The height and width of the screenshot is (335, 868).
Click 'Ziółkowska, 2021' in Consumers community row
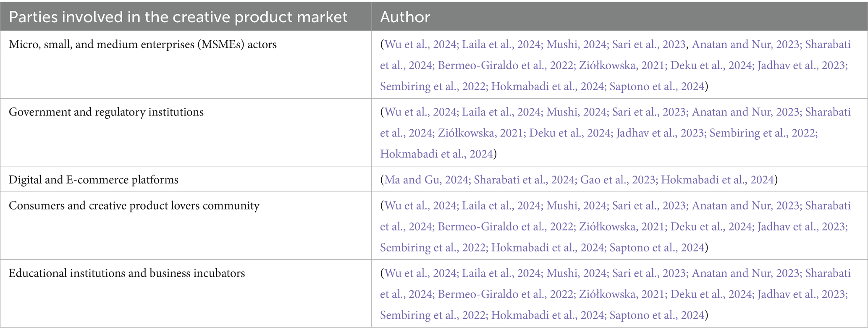(x=622, y=227)
